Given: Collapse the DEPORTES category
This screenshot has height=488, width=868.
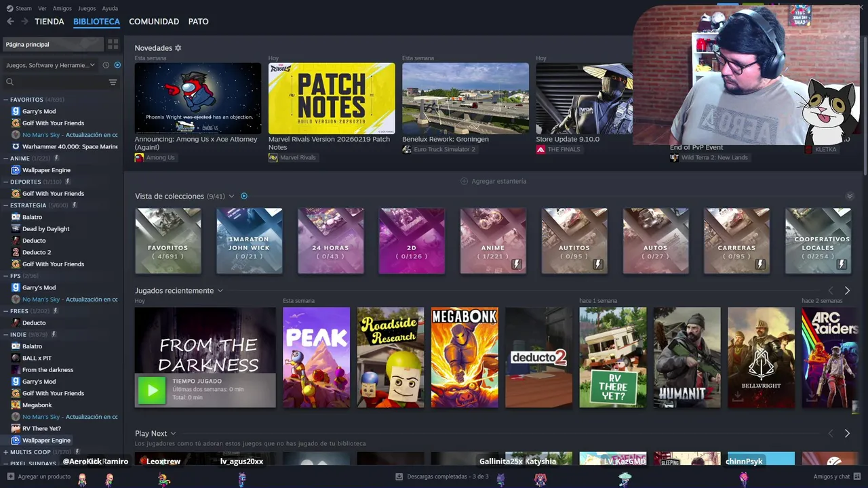Looking at the screenshot, I should click(x=6, y=182).
